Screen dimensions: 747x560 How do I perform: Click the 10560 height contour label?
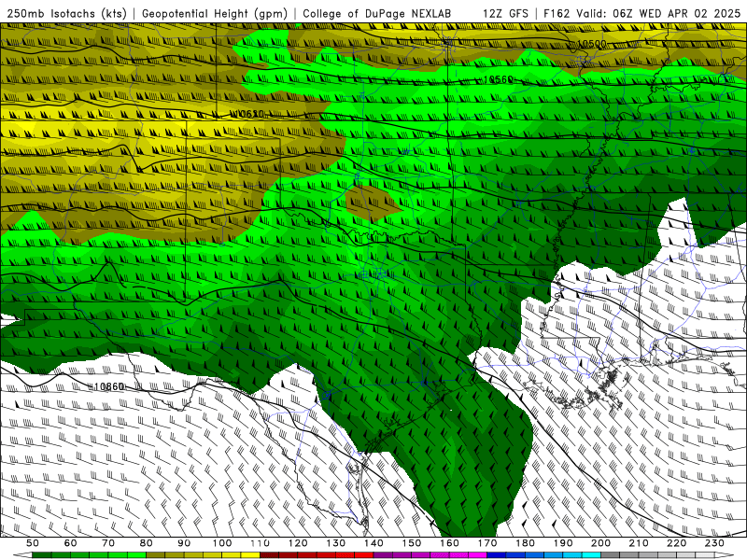point(499,79)
